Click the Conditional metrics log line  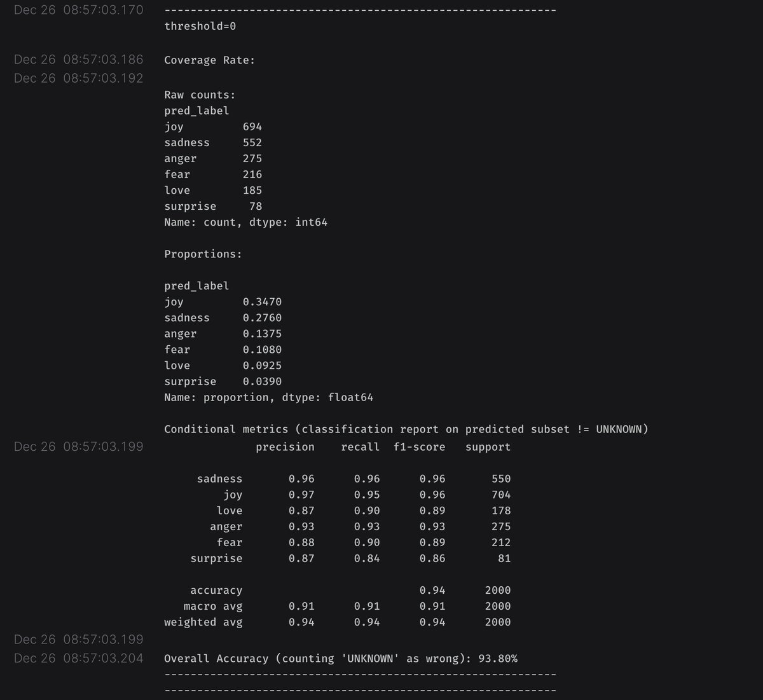pyautogui.click(x=406, y=429)
